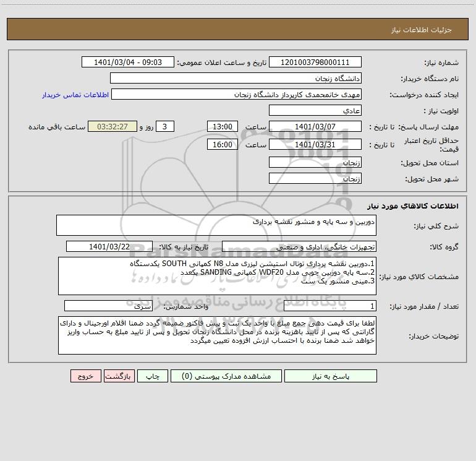Click the گروه کالا field تجهیزات خانگی
476x461 pixels.
pos(299,246)
